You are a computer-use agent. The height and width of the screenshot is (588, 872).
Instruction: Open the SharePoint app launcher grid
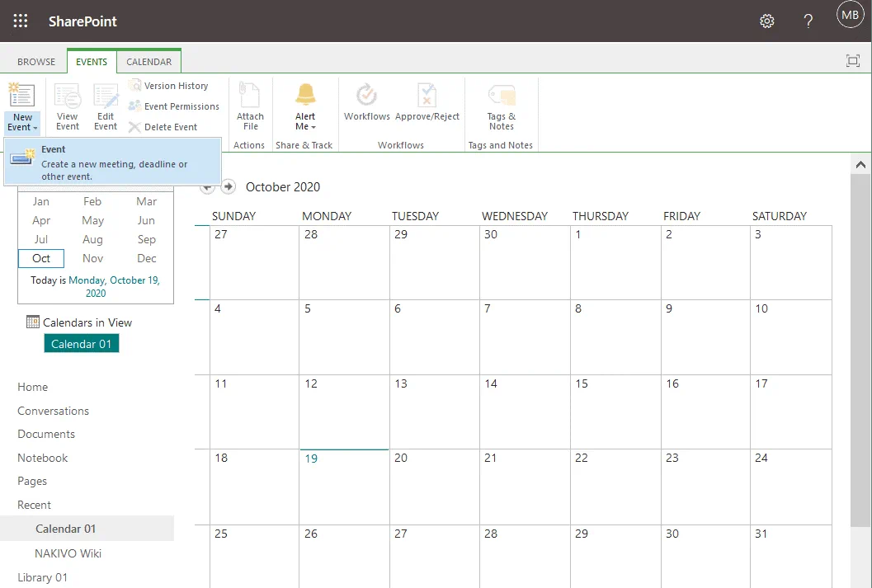point(21,21)
